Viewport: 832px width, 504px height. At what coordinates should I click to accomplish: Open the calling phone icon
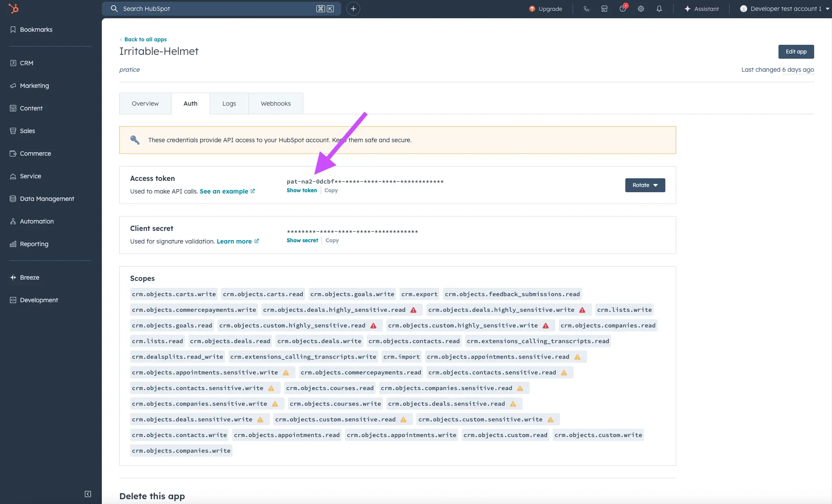(x=586, y=9)
